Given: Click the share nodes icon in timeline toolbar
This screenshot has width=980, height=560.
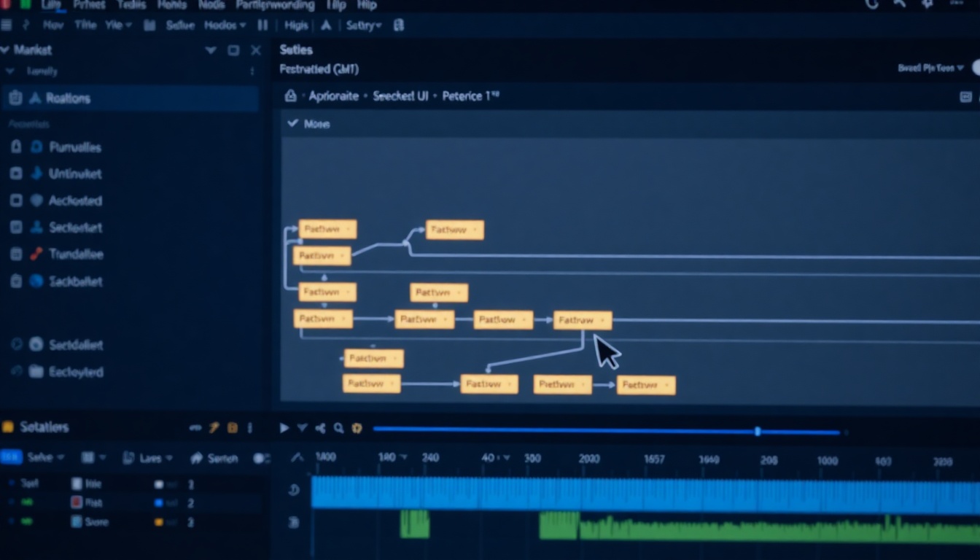Looking at the screenshot, I should point(320,428).
